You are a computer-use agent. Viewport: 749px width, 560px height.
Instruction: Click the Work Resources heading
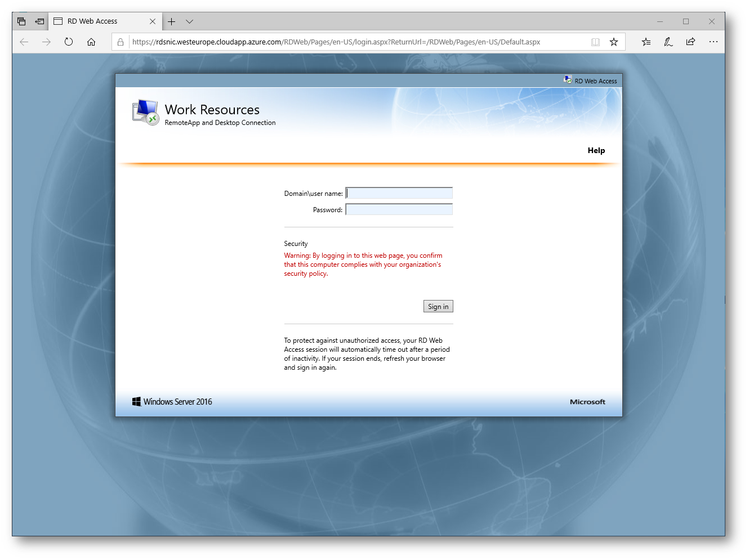coord(212,109)
